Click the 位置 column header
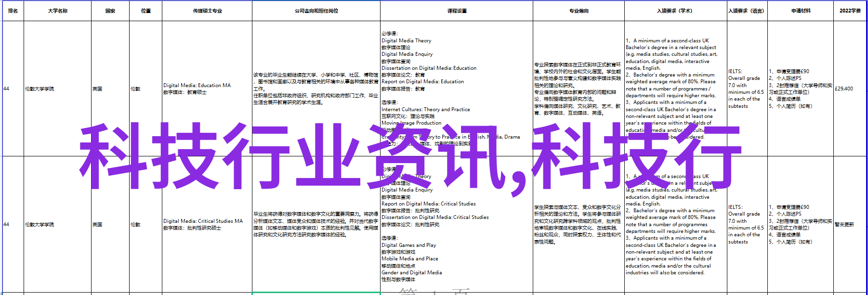Image resolution: width=868 pixels, height=295 pixels. coord(146,11)
